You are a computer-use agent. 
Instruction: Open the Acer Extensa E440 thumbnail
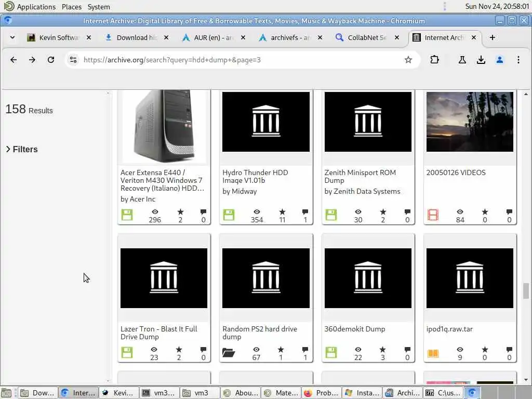pos(164,127)
